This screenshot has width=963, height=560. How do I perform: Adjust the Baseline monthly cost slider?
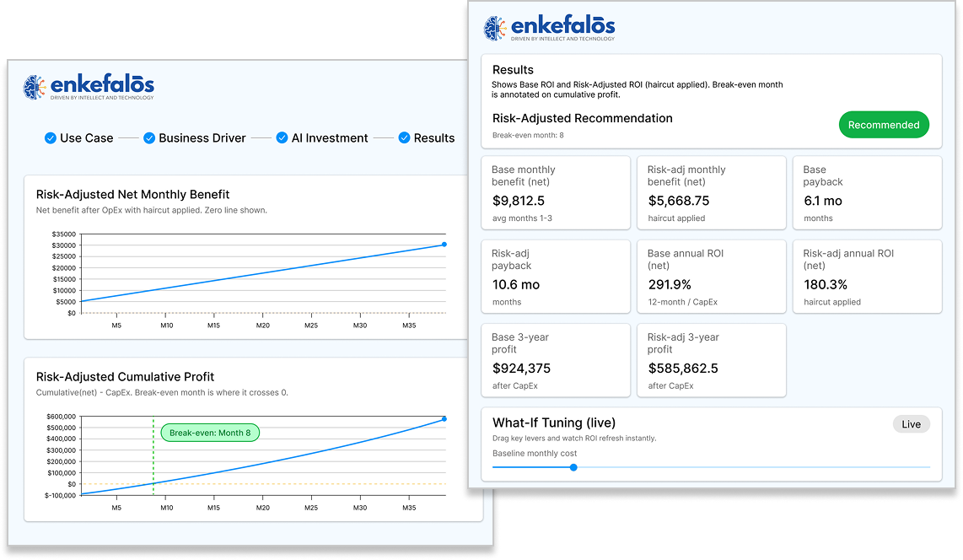[573, 467]
